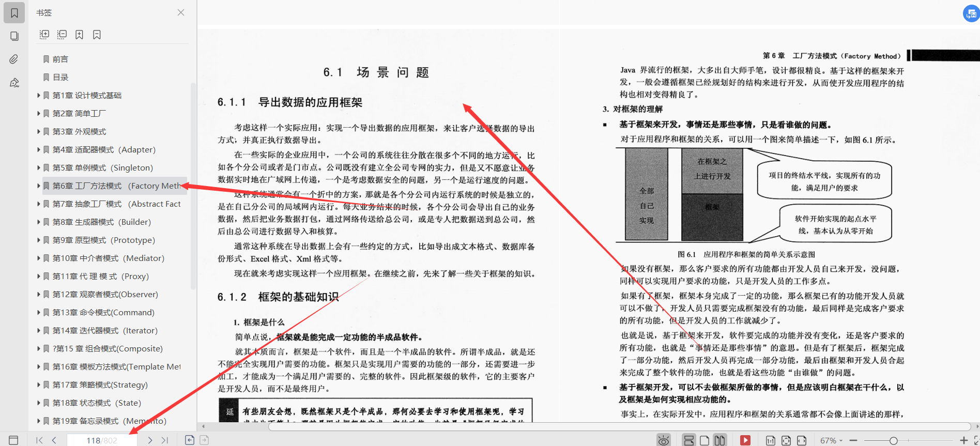Viewport: 980px width, 446px height.
Task: Expand 第7章 抽象工厂模式 bookmark
Action: 39,204
